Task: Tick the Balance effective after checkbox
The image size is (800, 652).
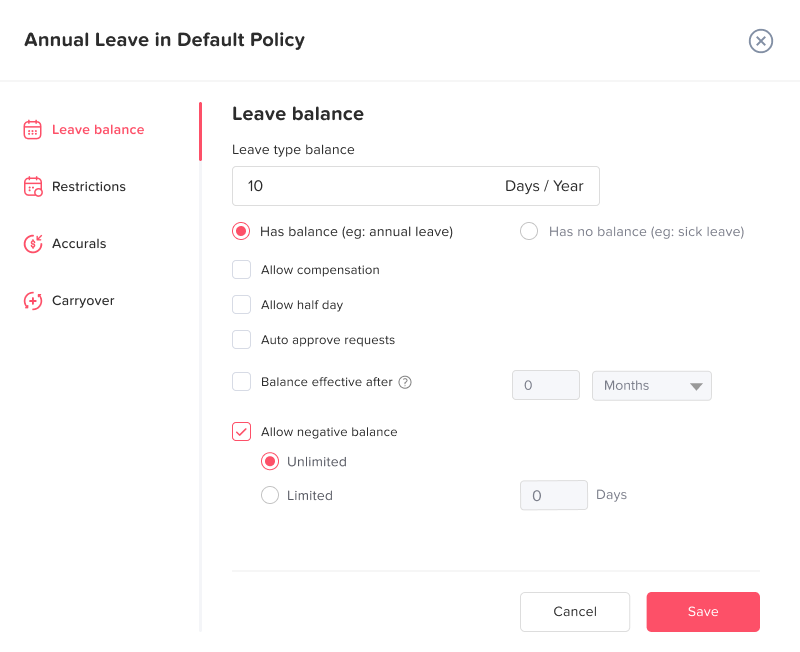Action: pyautogui.click(x=241, y=382)
